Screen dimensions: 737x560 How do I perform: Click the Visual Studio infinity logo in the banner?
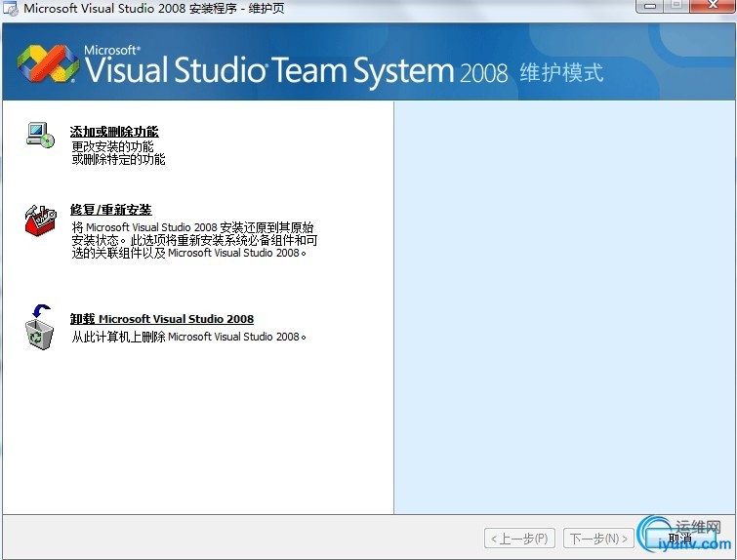tap(49, 63)
